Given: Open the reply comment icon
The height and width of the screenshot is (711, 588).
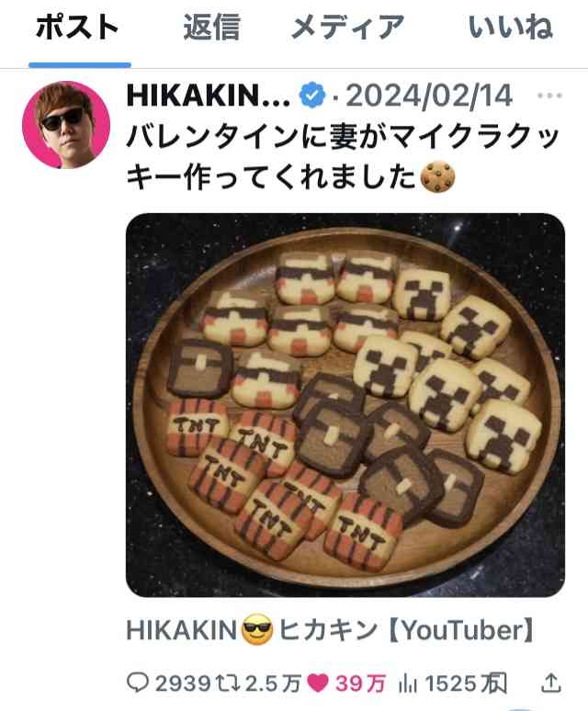Looking at the screenshot, I should [138, 683].
